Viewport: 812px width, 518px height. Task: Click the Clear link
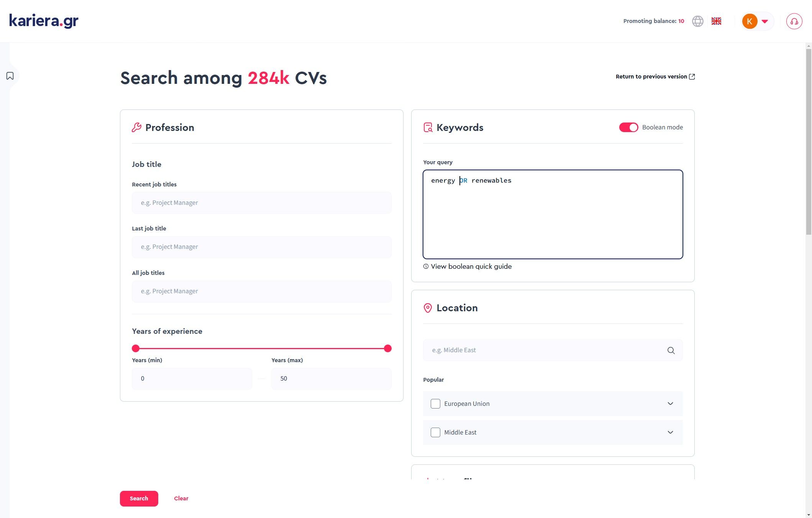point(181,498)
